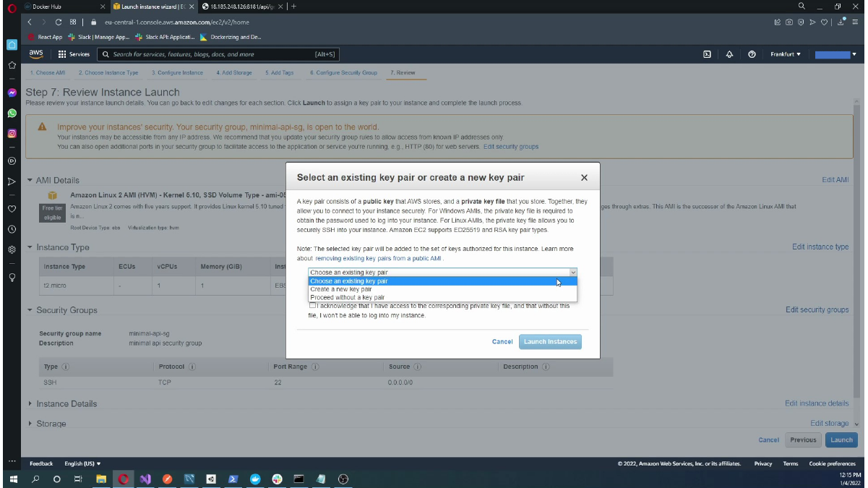This screenshot has width=868, height=488.
Task: Close the key pair dialog
Action: [x=584, y=178]
